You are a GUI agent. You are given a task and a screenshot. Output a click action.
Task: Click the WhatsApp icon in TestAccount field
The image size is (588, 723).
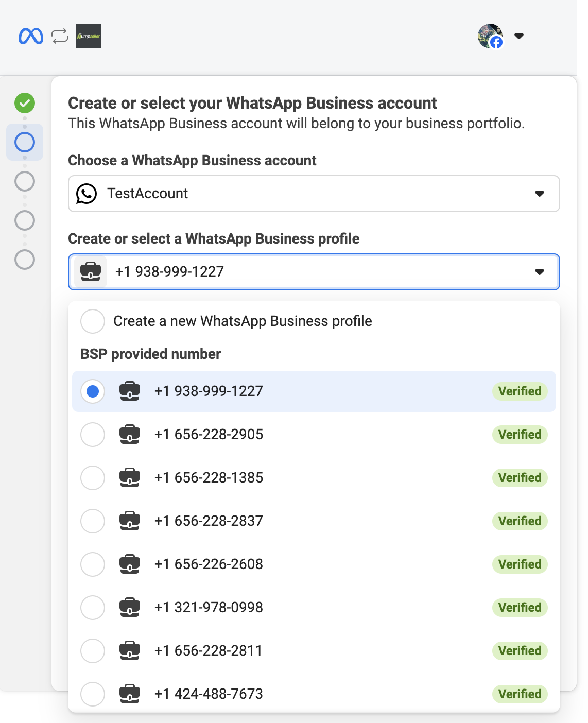(x=87, y=194)
